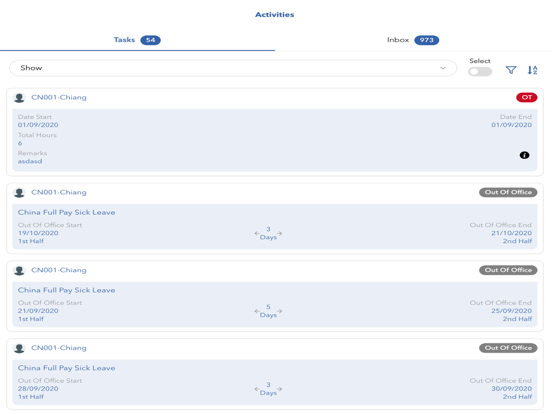552x414 pixels.
Task: Click start date 21/09/2020
Action: coord(38,311)
